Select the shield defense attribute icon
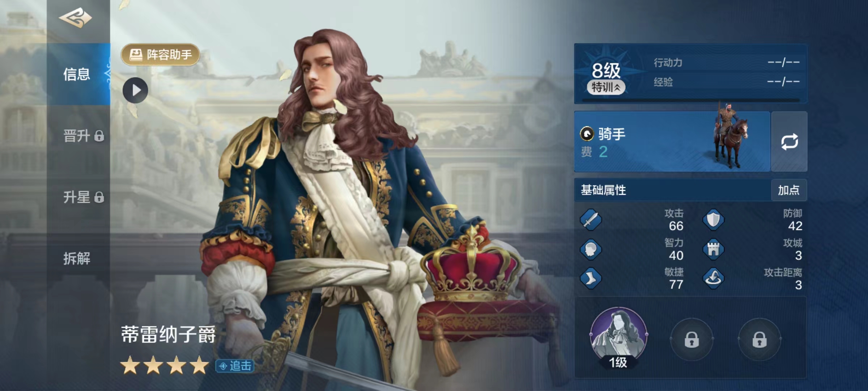This screenshot has height=391, width=868. click(713, 219)
